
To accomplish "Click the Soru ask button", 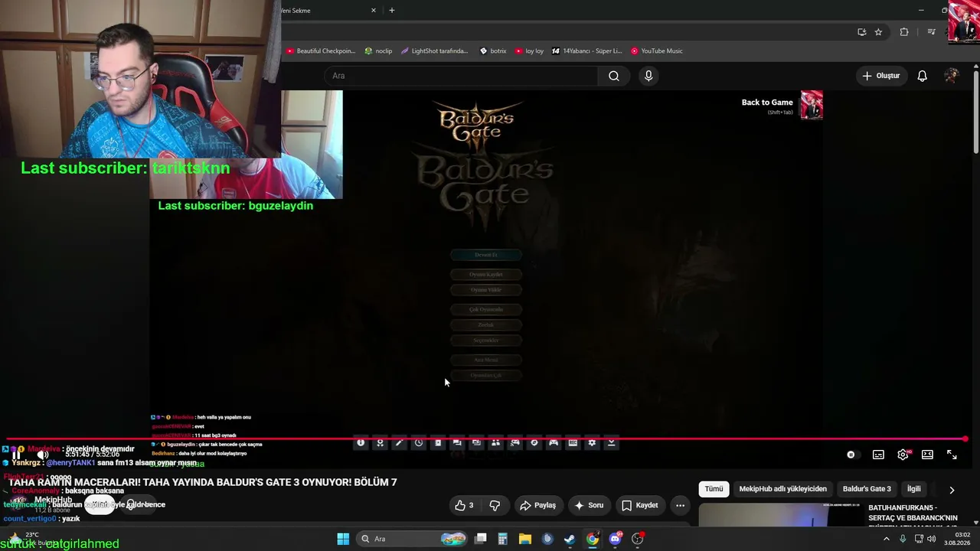I will click(589, 505).
